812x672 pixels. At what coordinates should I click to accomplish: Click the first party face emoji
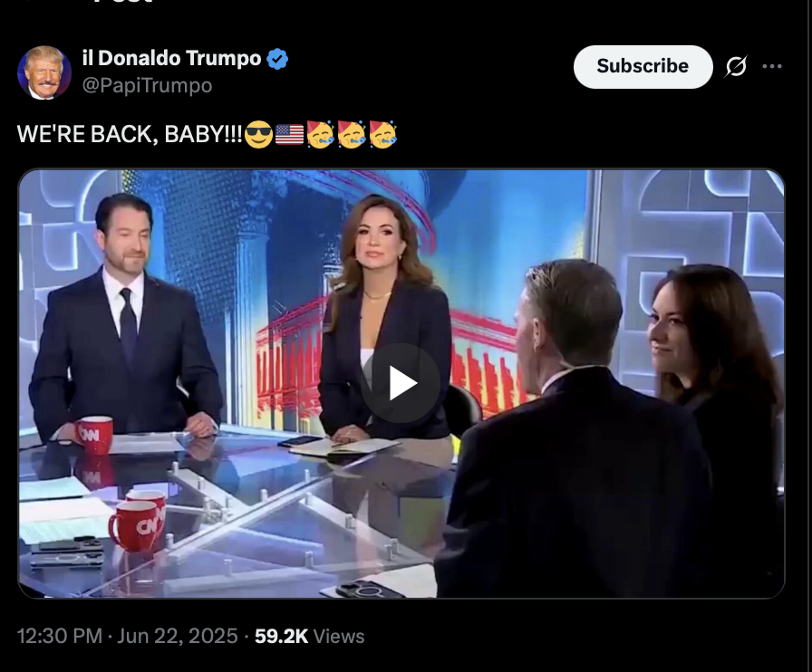(x=320, y=135)
